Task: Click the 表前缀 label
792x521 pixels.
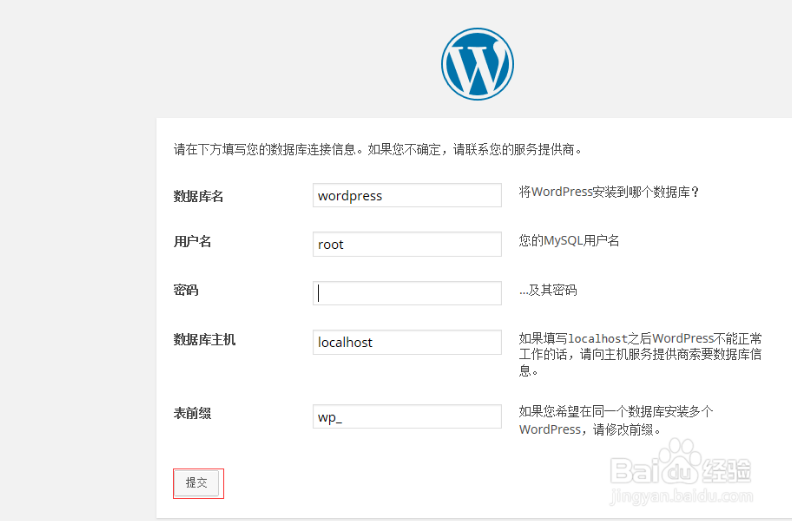Action: (192, 413)
